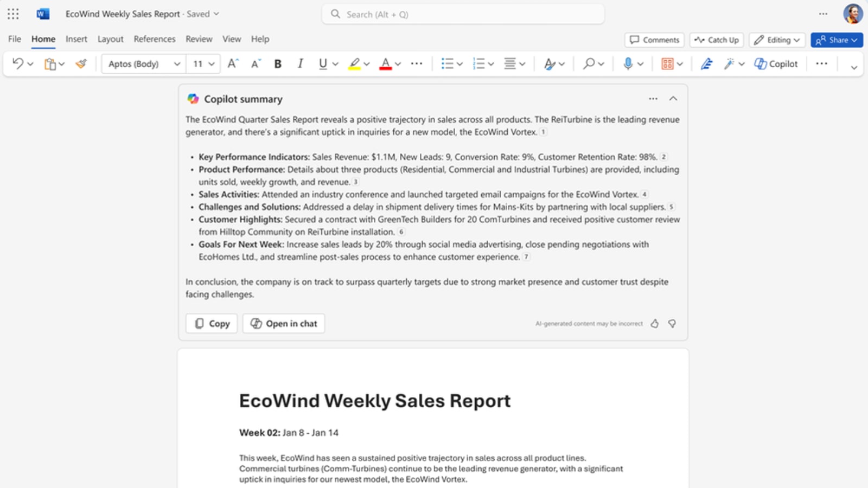868x488 pixels.
Task: Toggle italic formatting
Action: 300,63
